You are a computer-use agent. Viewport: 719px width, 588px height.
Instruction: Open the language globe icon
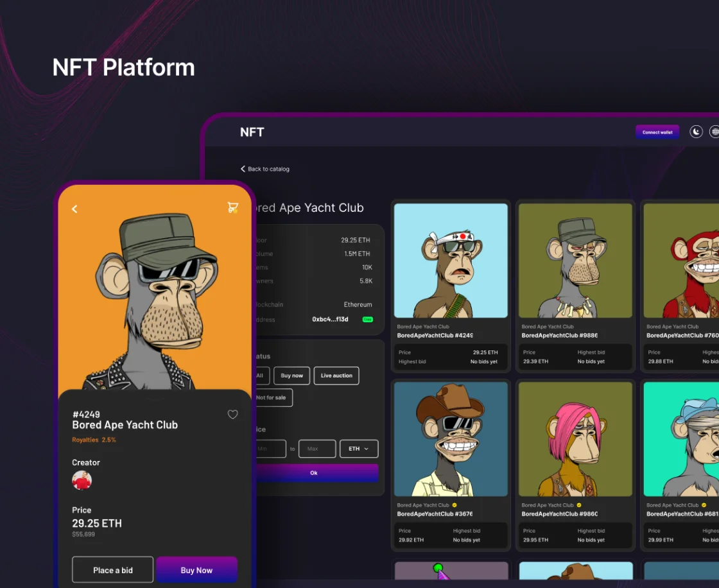coord(715,132)
